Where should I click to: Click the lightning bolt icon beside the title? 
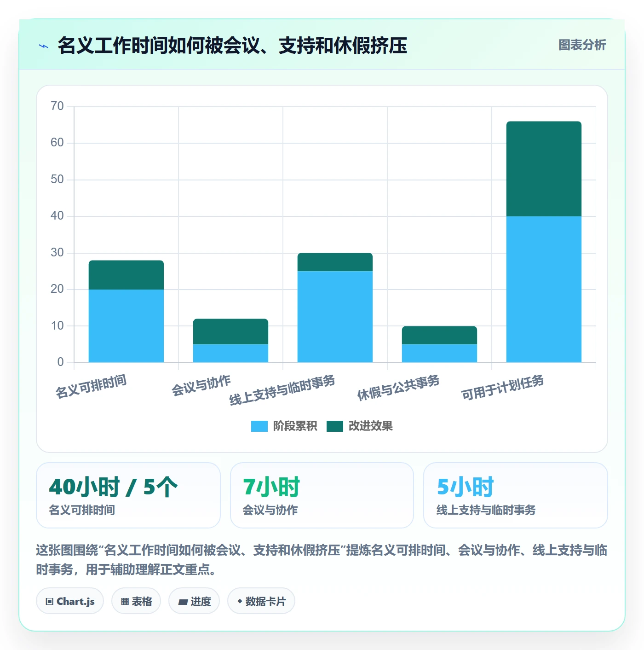(44, 46)
